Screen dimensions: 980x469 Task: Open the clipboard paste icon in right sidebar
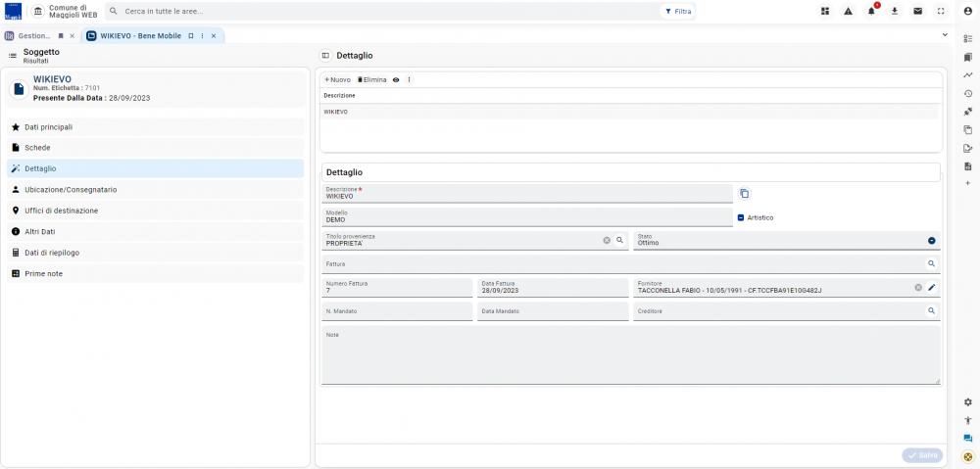point(968,130)
